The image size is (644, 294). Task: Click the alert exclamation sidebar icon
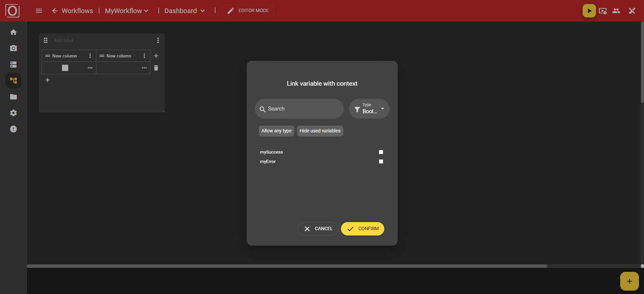coord(13,129)
